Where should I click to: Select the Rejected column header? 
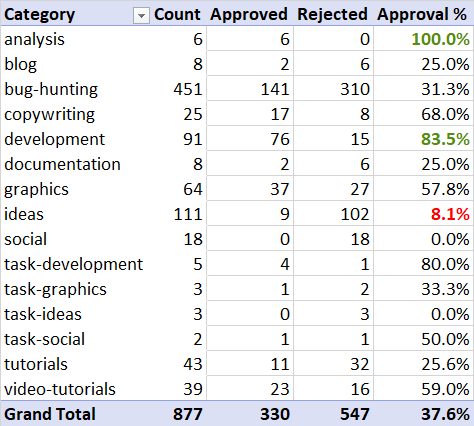pos(332,14)
